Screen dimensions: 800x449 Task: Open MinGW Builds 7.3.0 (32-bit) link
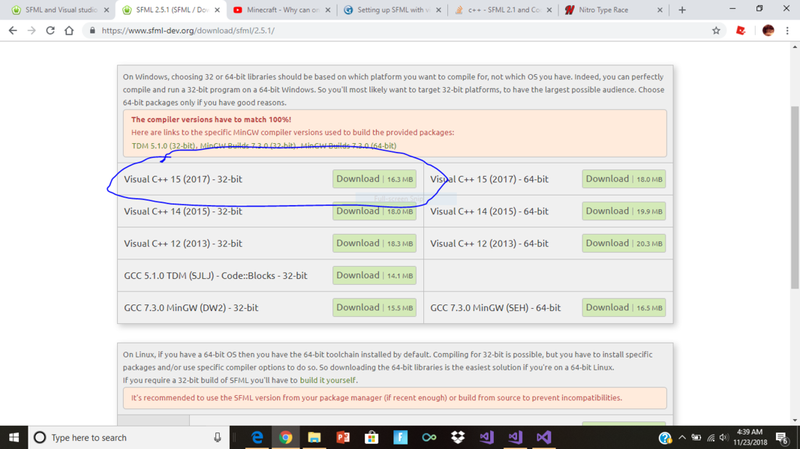tap(247, 146)
